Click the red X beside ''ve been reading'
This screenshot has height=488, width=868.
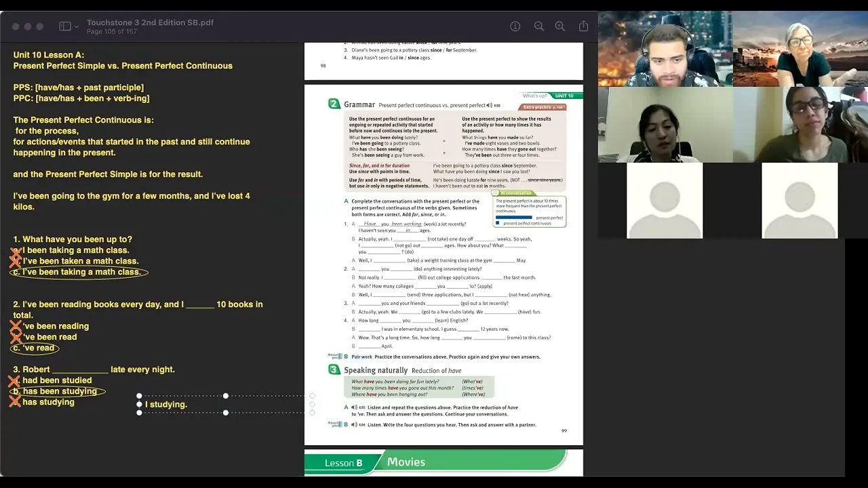[15, 326]
